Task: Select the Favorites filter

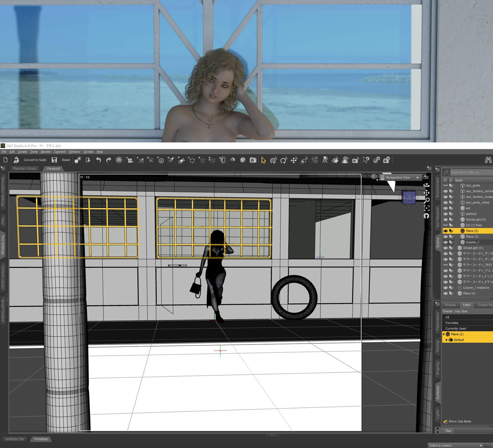Action: tap(467, 323)
